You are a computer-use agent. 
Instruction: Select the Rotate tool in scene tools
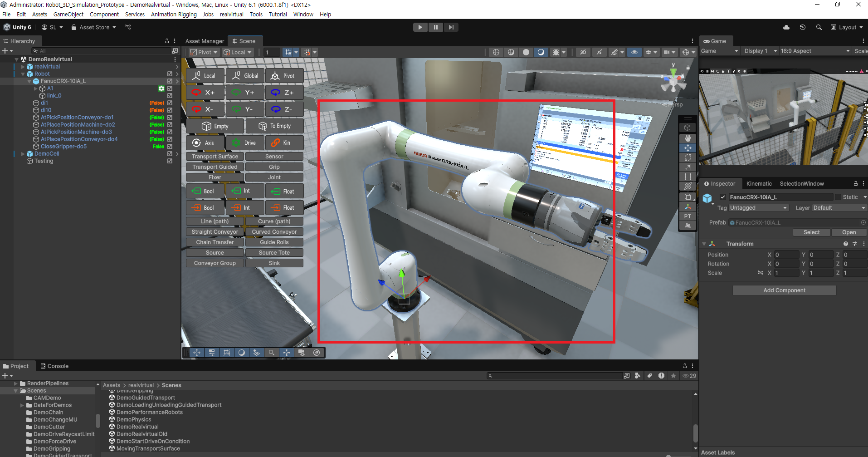[x=688, y=157]
